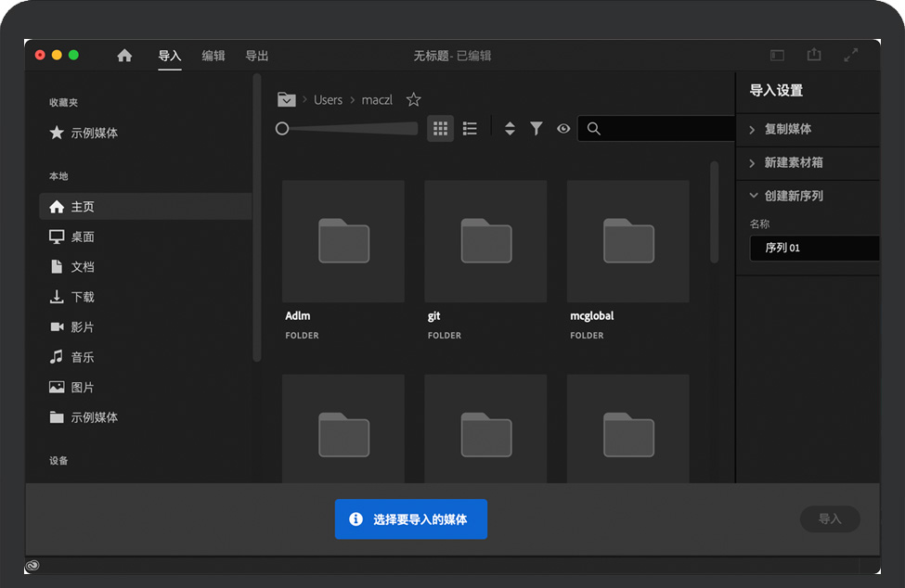Click the 序列 01 name input field
This screenshot has height=588, width=905.
click(x=813, y=249)
